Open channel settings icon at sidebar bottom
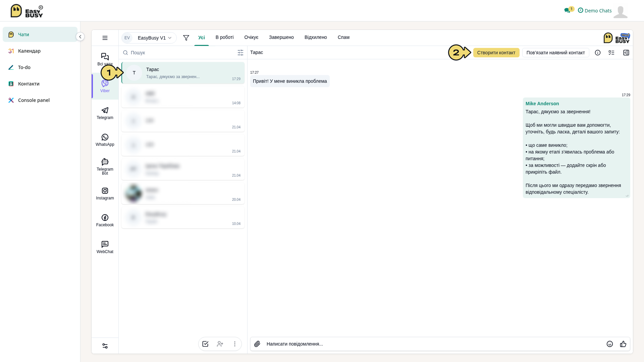The image size is (644, 362). (105, 346)
